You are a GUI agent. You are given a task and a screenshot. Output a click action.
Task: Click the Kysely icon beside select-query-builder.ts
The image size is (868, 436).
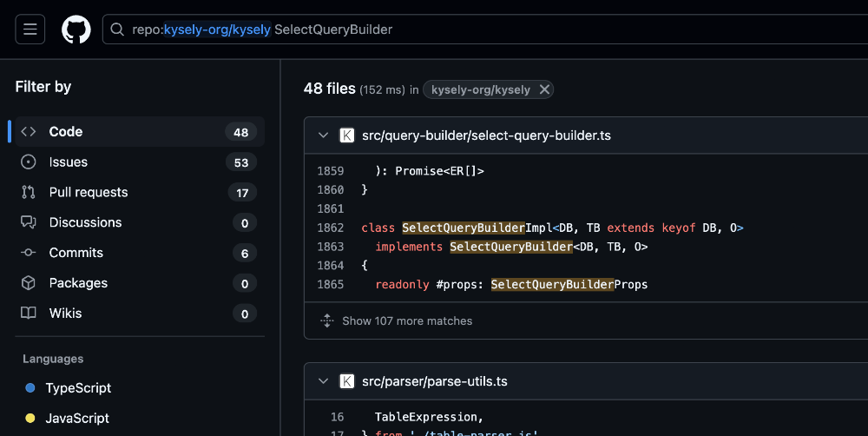tap(347, 135)
